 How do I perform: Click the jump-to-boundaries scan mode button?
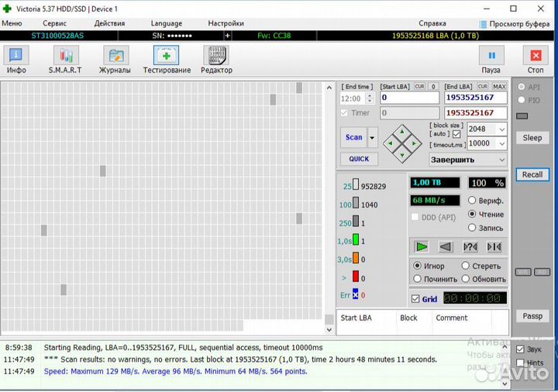tap(494, 246)
